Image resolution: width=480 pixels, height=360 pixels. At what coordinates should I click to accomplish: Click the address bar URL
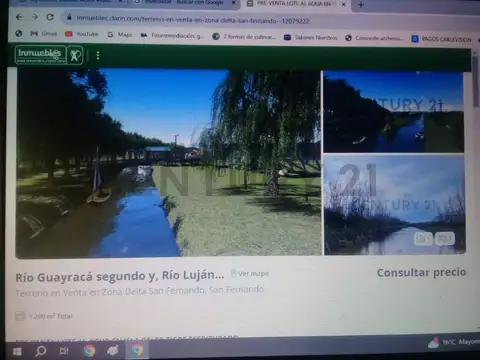193,20
